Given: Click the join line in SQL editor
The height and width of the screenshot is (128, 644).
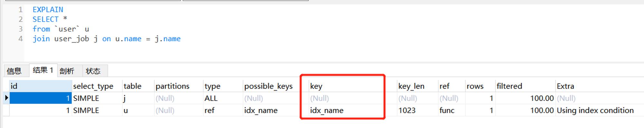Looking at the screenshot, I should (107, 39).
